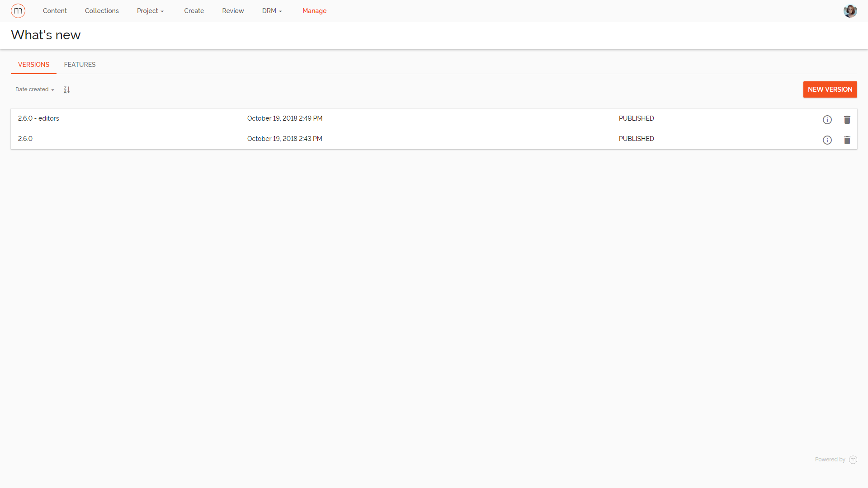Open the Date created sort dropdown
Image resolution: width=868 pixels, height=488 pixels.
click(x=34, y=89)
